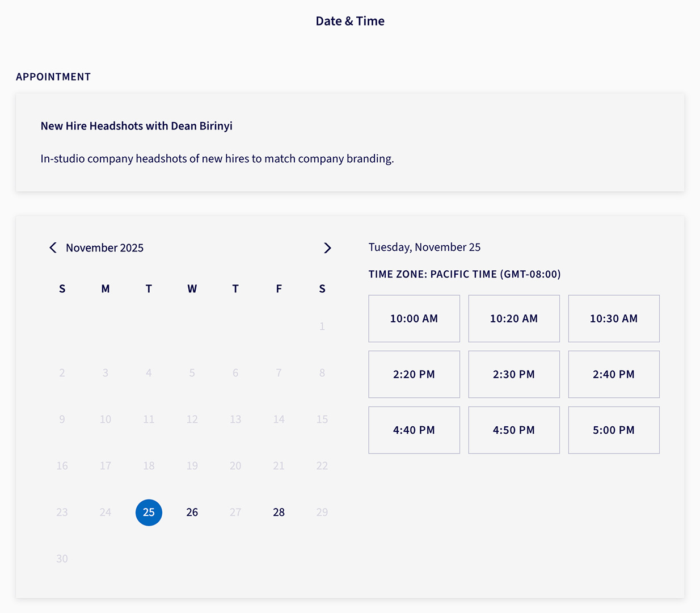Choose the 10:30 AM time slot
The height and width of the screenshot is (613, 700).
(x=613, y=318)
